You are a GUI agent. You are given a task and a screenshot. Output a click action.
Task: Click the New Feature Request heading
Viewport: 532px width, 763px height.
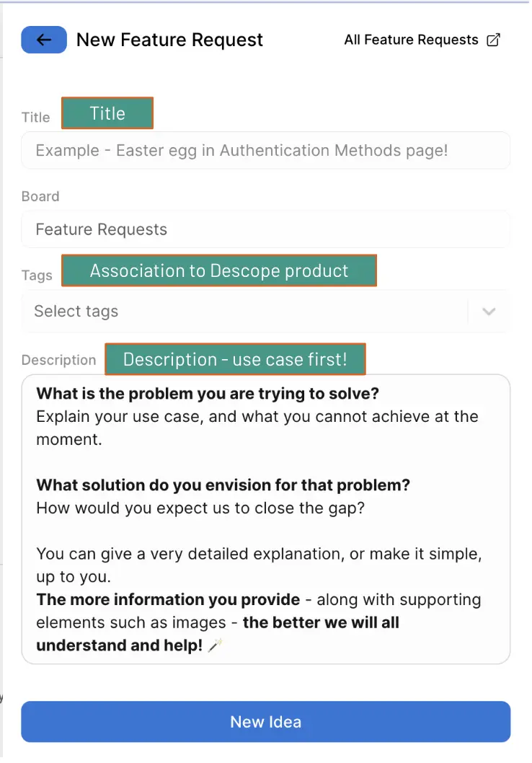point(169,40)
